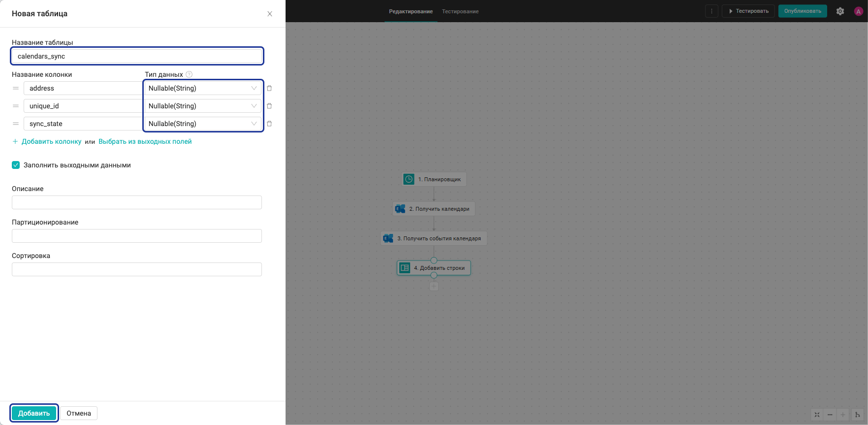Click the Добавить button

(x=34, y=413)
